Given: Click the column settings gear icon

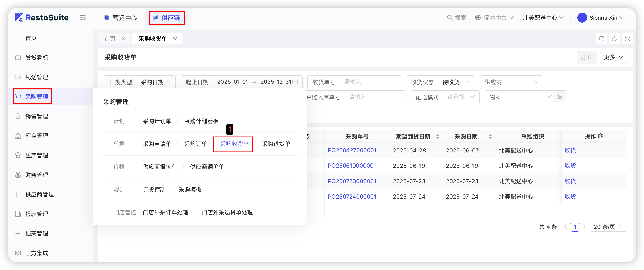Looking at the screenshot, I should (x=601, y=136).
